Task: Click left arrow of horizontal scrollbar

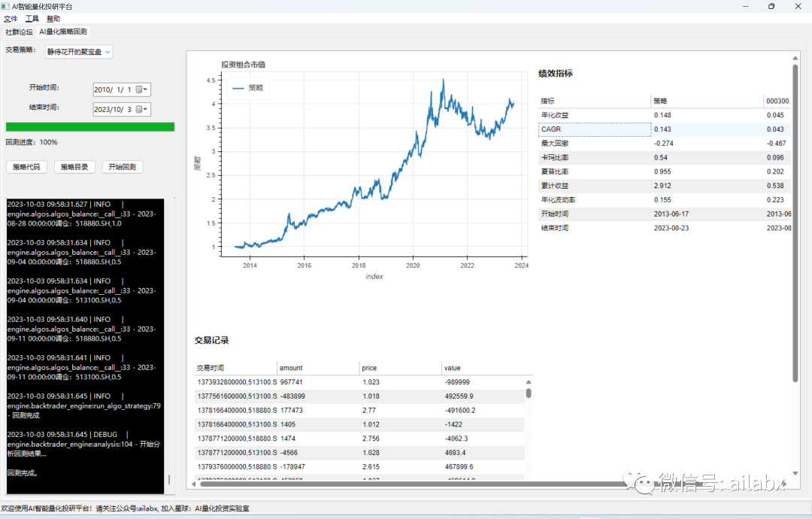Action: point(193,484)
